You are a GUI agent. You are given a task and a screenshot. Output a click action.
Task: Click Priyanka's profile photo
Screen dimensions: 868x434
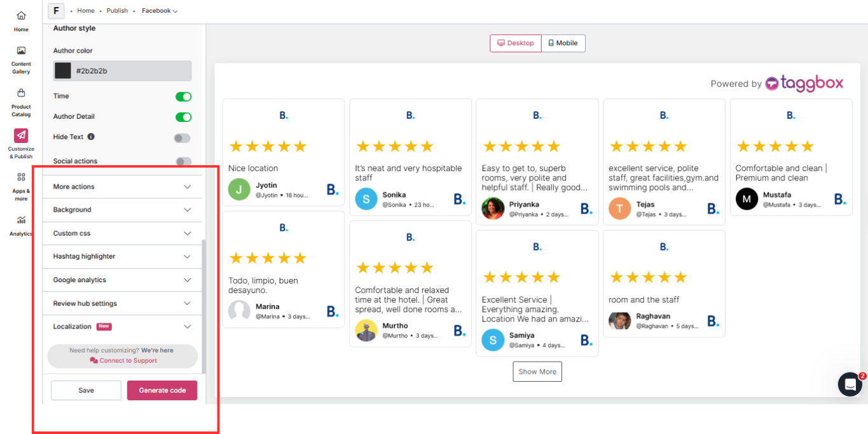[x=492, y=208]
